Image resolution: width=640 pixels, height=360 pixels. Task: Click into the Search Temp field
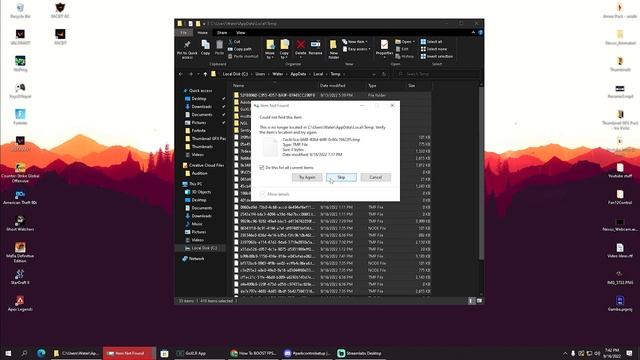[x=436, y=74]
